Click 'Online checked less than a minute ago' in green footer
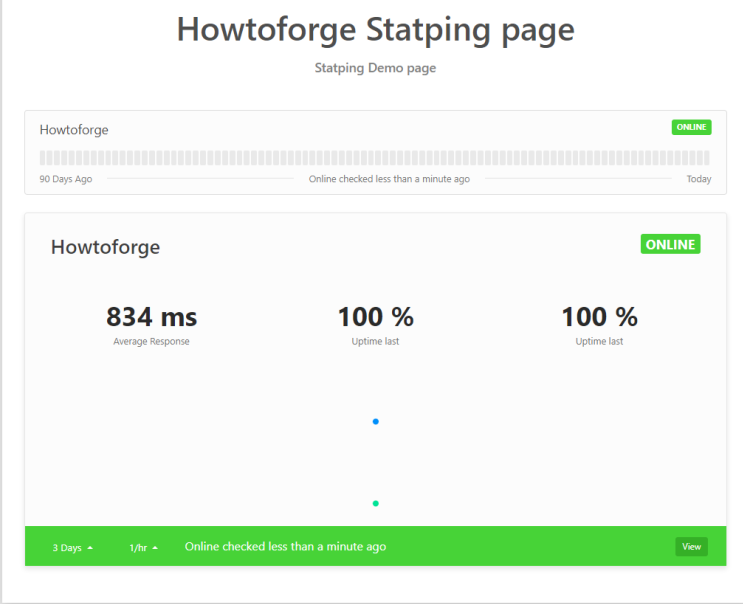This screenshot has width=743, height=604. pyautogui.click(x=285, y=547)
